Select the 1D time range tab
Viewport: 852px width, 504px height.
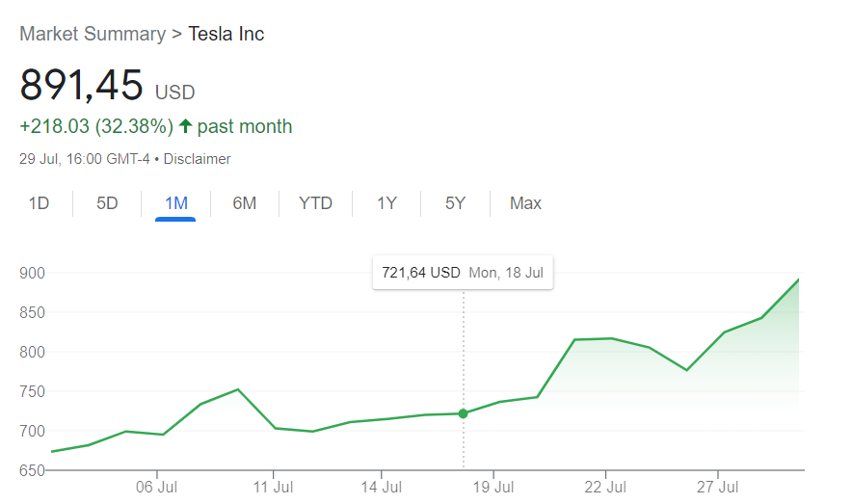39,203
